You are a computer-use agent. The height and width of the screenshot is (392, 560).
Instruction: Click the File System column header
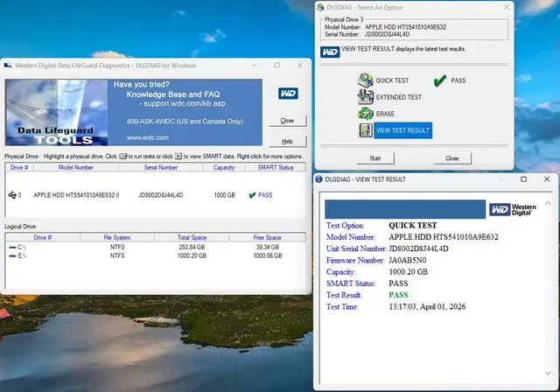coord(116,238)
